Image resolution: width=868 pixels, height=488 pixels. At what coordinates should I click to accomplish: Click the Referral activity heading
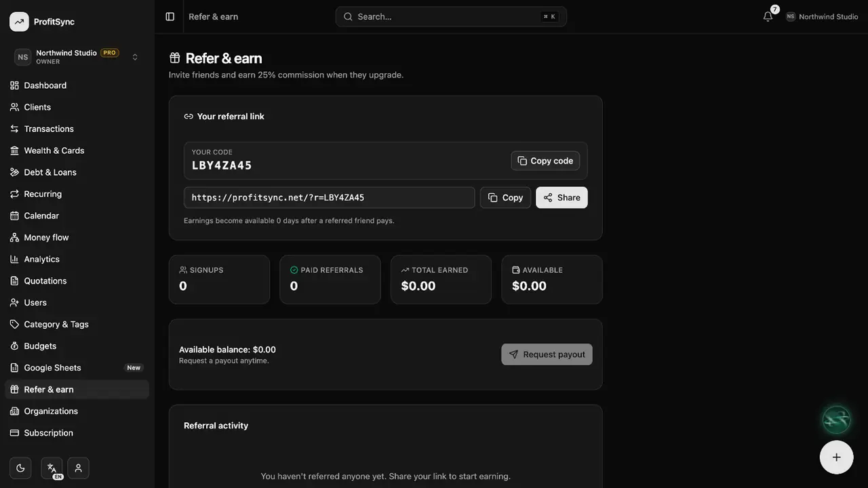point(216,426)
